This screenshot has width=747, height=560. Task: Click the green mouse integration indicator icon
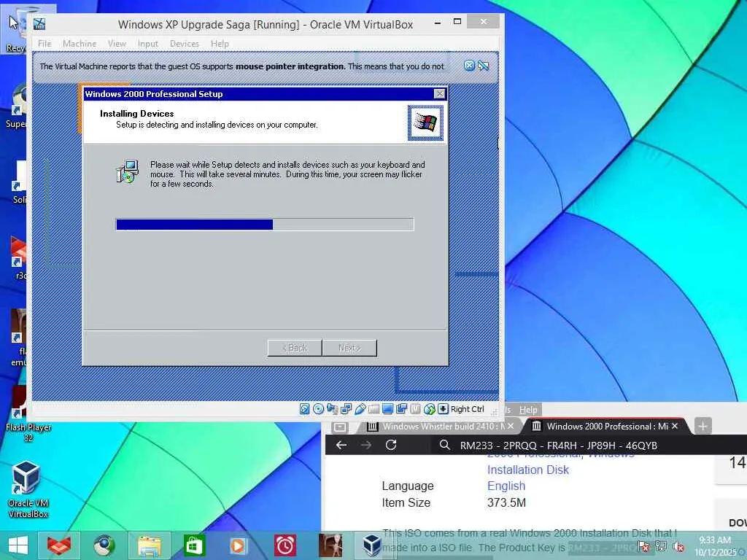(429, 409)
